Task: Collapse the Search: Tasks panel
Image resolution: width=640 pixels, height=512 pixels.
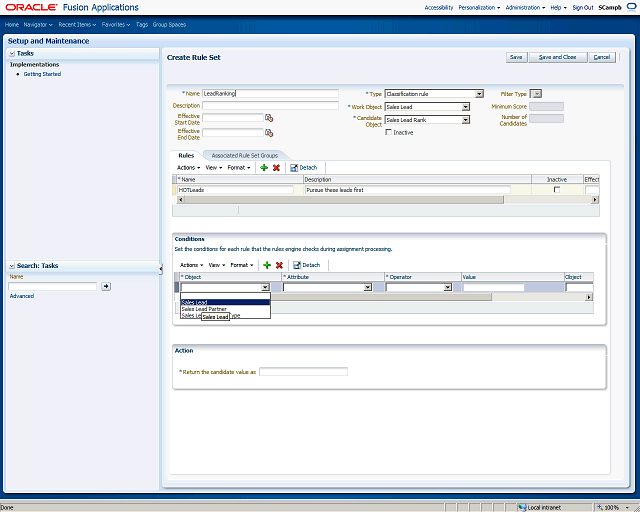Action: tap(12, 266)
